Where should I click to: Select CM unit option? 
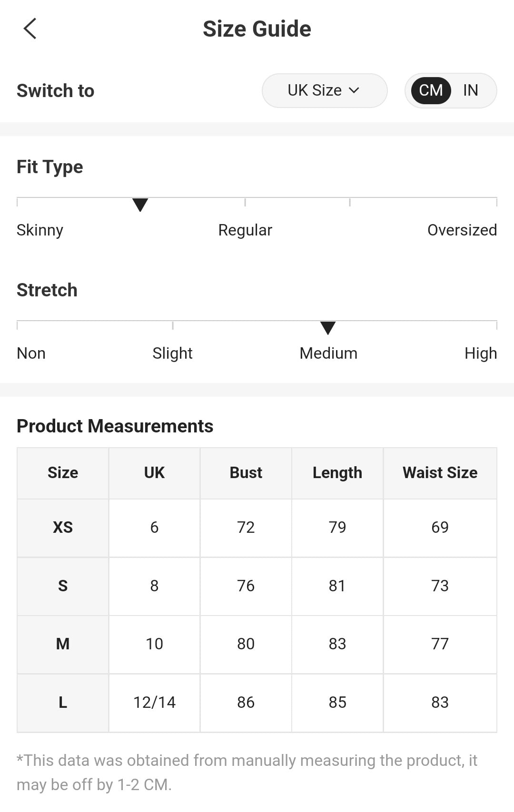point(431,90)
